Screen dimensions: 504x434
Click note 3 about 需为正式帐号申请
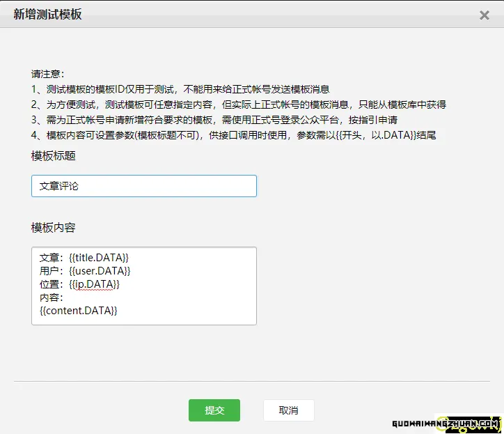click(x=214, y=120)
